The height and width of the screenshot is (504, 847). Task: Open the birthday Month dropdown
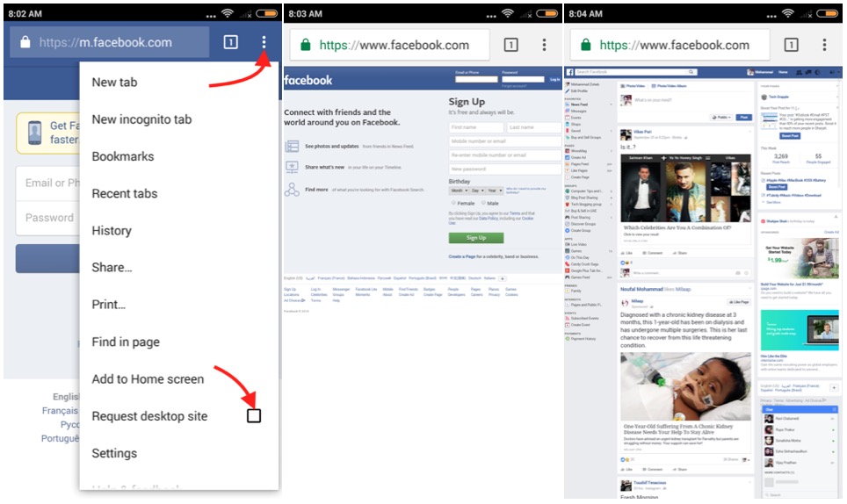click(x=458, y=190)
